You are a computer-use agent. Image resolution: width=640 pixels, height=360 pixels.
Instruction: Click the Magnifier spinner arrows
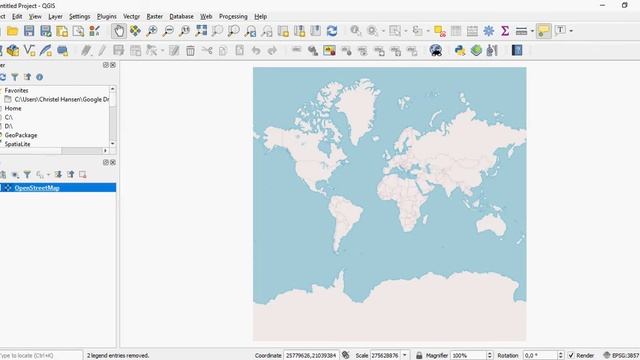click(x=490, y=356)
